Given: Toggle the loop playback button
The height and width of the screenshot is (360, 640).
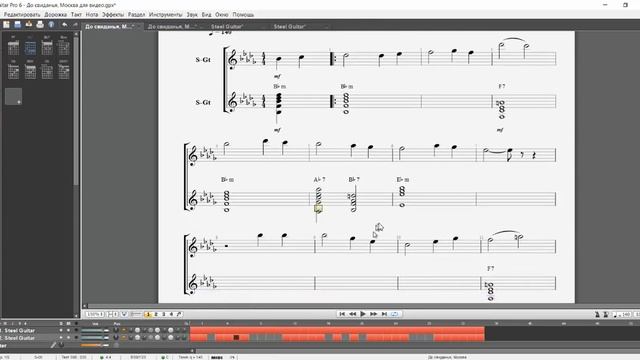Looking at the screenshot, I should tap(395, 314).
